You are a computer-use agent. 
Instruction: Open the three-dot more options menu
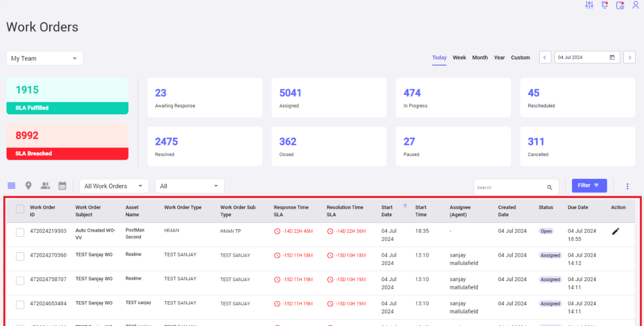pos(627,186)
